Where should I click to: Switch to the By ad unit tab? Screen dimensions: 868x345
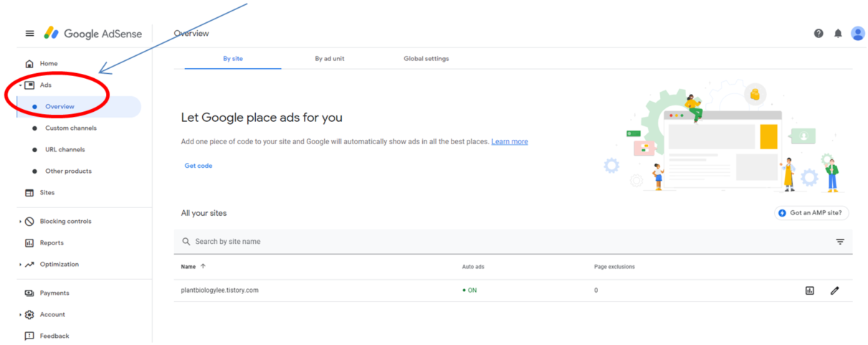click(x=330, y=59)
